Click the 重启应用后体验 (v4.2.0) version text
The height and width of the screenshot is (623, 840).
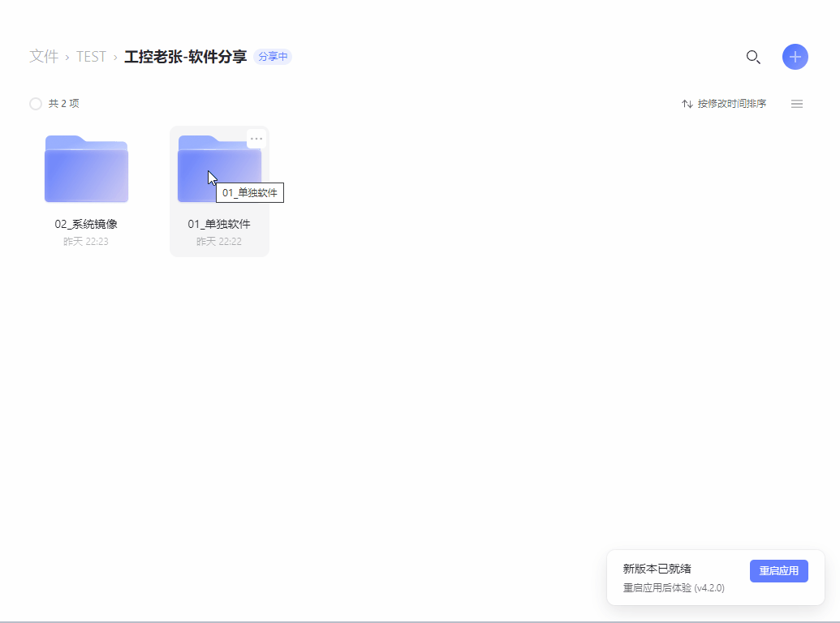point(673,587)
